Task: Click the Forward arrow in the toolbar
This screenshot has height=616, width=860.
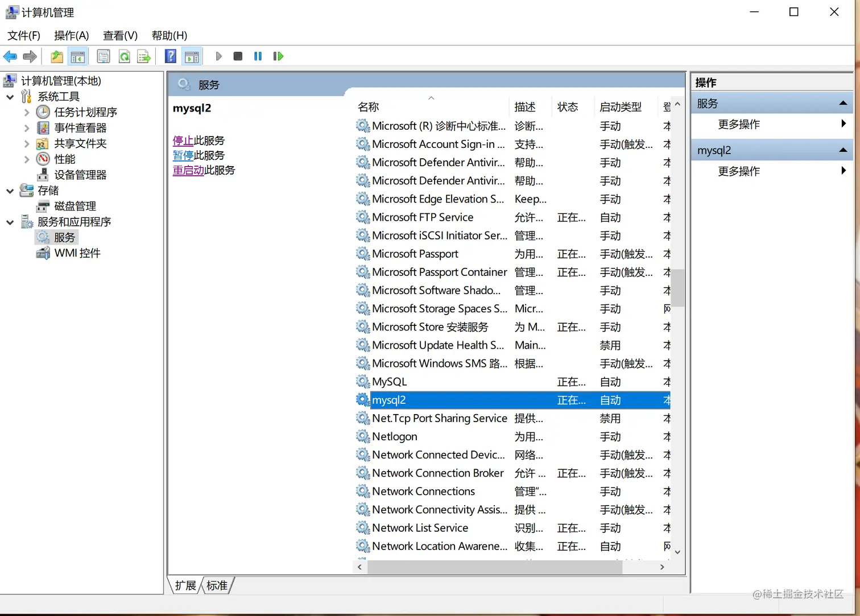Action: pos(30,56)
